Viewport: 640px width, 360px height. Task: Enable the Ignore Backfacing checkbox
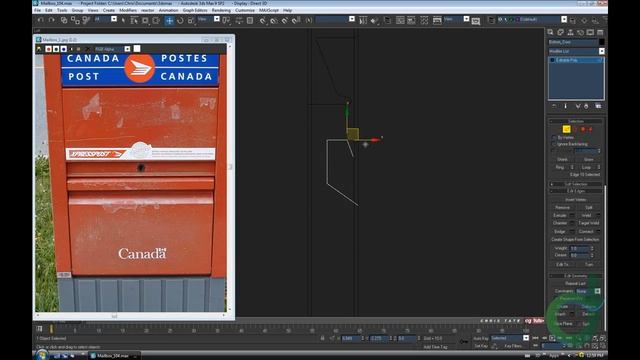(x=554, y=144)
